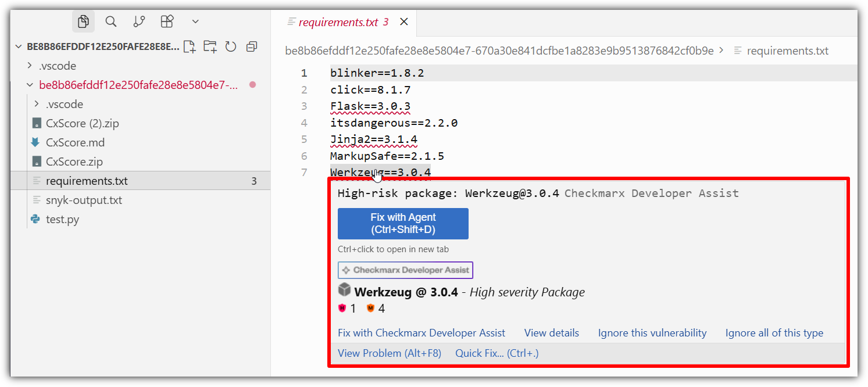Click the MarkupSafe==2.1.5 line
This screenshot has width=868, height=387.
tap(387, 156)
